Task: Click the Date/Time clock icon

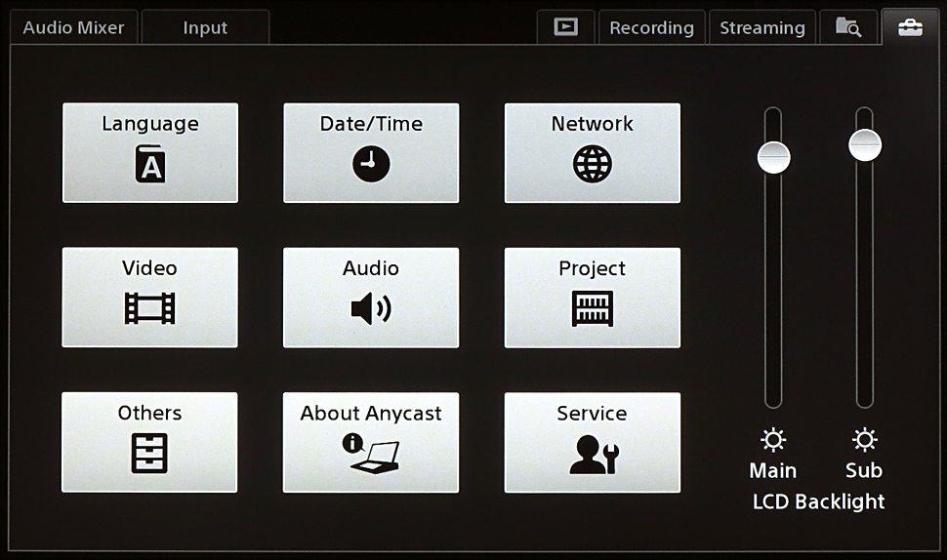Action: 371,165
